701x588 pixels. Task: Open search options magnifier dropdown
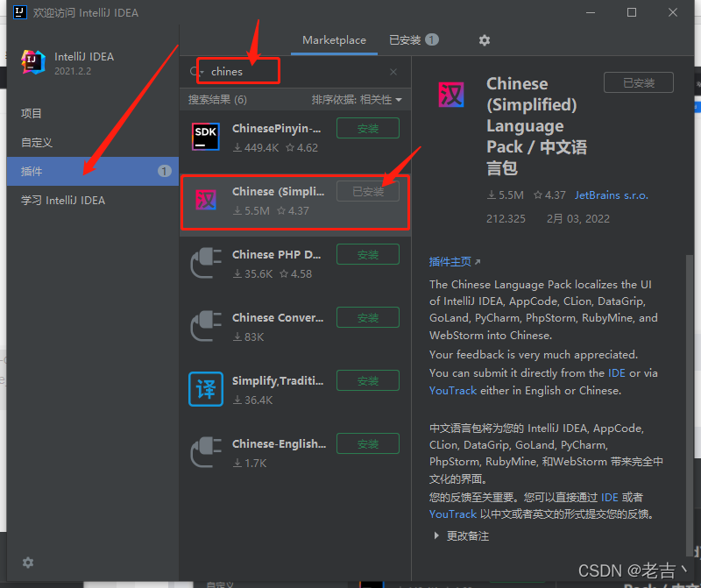pyautogui.click(x=196, y=72)
